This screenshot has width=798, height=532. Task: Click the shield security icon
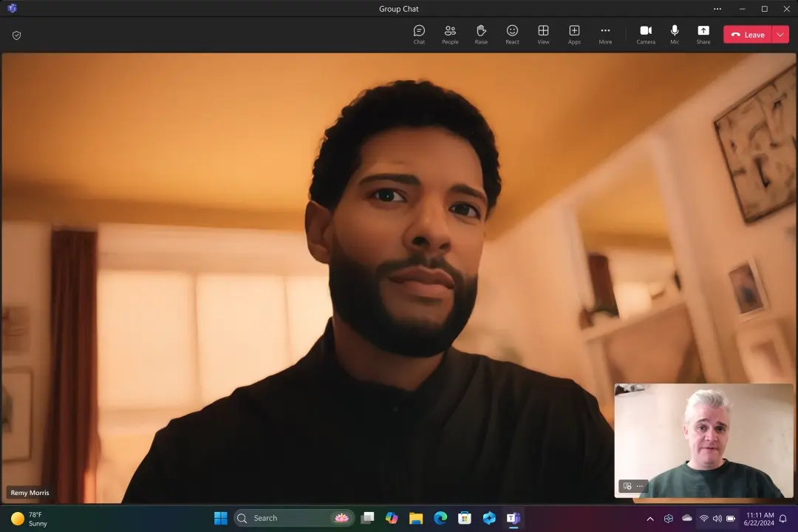(17, 35)
